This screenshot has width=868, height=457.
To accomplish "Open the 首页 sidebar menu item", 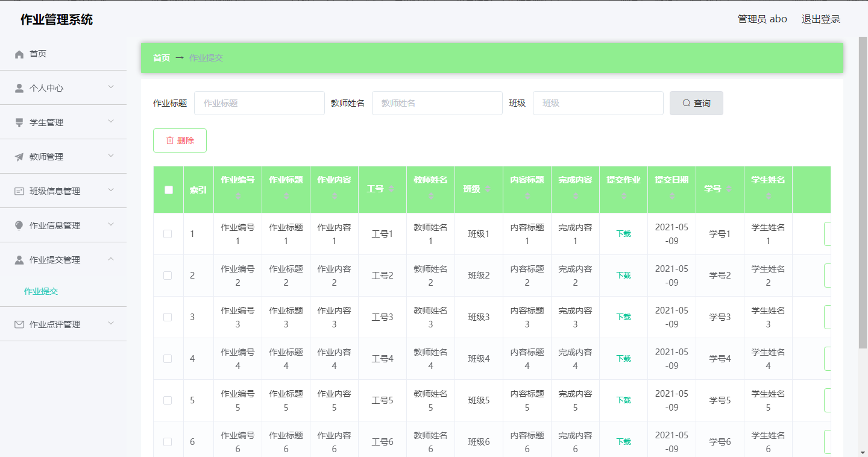I will (x=63, y=54).
